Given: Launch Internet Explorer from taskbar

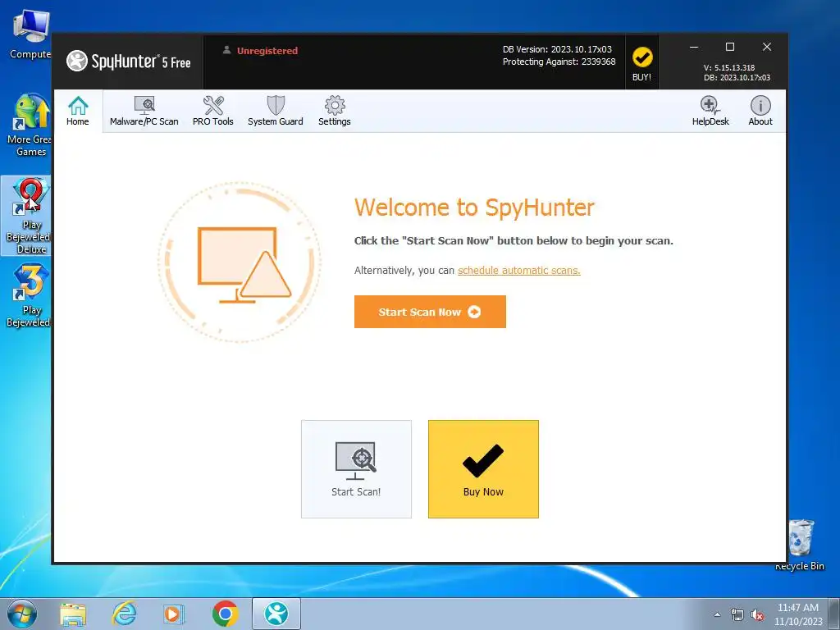Looking at the screenshot, I should tap(124, 614).
